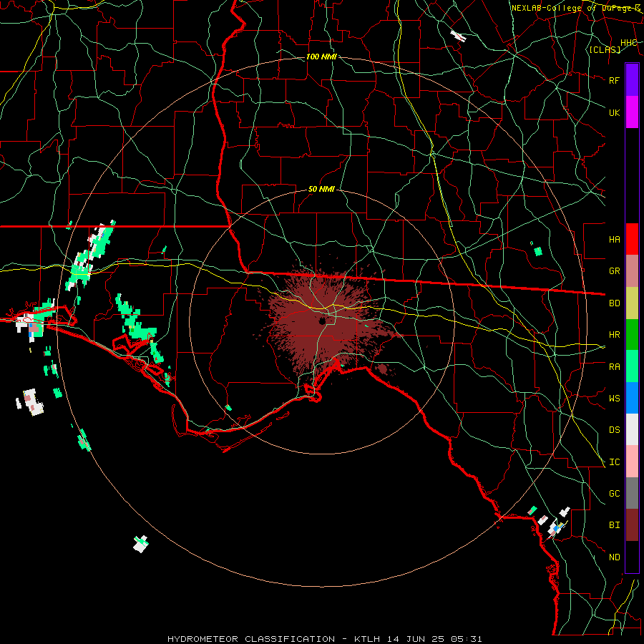Click the BD yellow legend swatch
Viewport: 644px width, 644px height.
632,303
